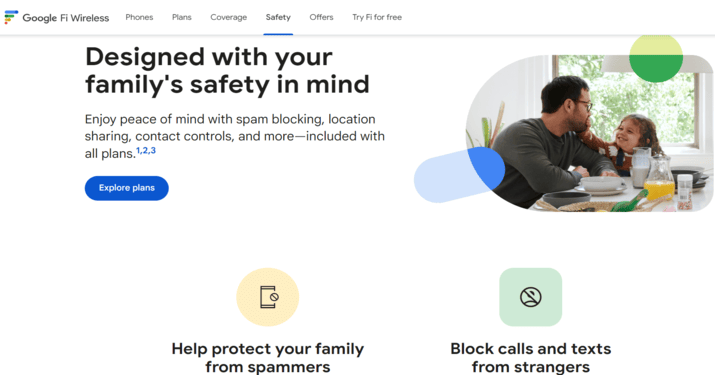
Task: Click the spam-blocking phone icon in yellow circle
Action: [x=268, y=297]
